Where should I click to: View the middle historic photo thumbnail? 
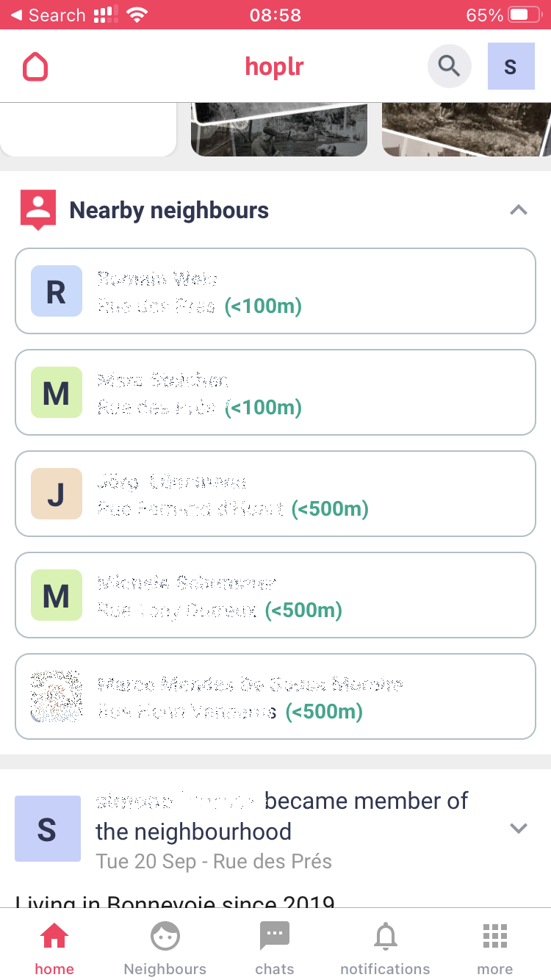tap(279, 129)
